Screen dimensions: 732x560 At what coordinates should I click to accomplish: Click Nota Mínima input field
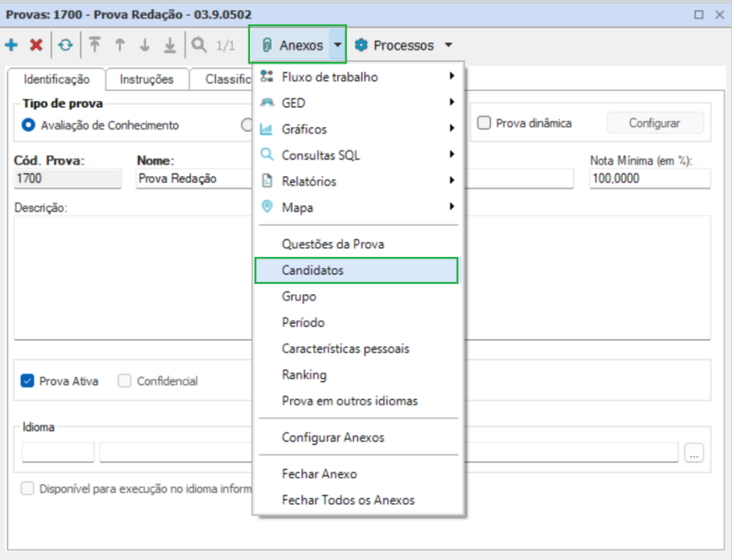pyautogui.click(x=650, y=179)
